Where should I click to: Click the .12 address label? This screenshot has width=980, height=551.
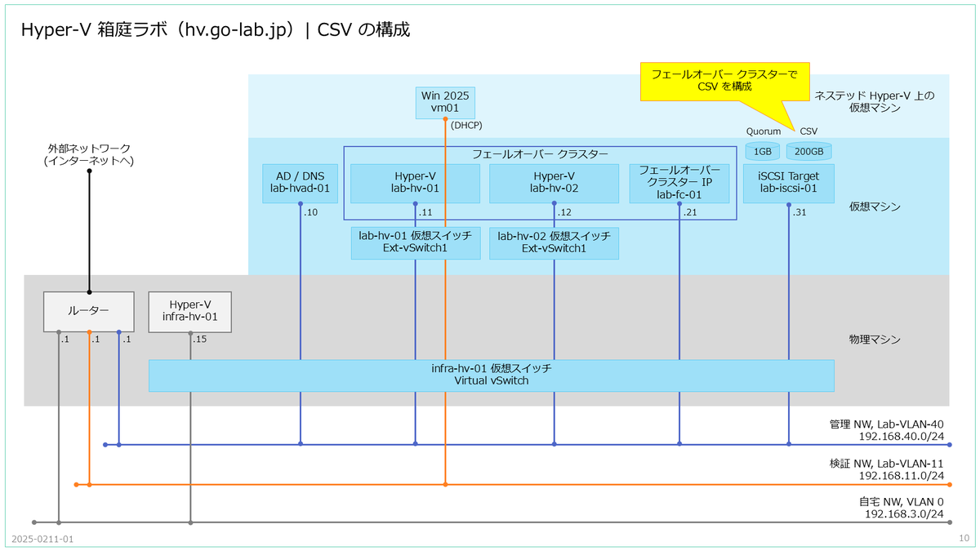(564, 212)
